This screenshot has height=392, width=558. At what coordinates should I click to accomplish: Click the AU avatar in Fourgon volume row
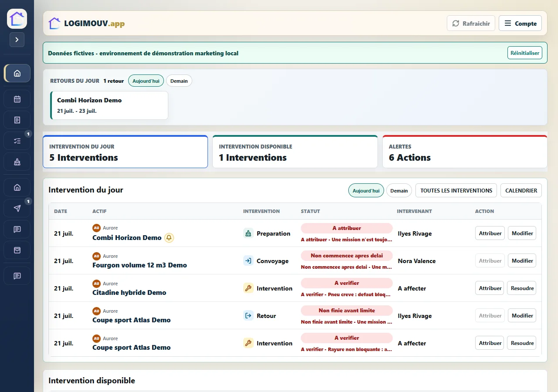pos(97,256)
